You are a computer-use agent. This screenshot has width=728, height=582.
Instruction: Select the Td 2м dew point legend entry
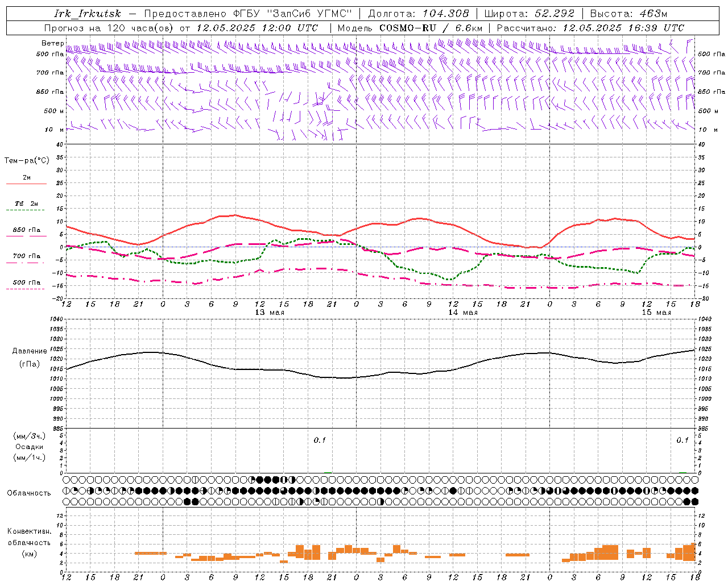pyautogui.click(x=27, y=203)
